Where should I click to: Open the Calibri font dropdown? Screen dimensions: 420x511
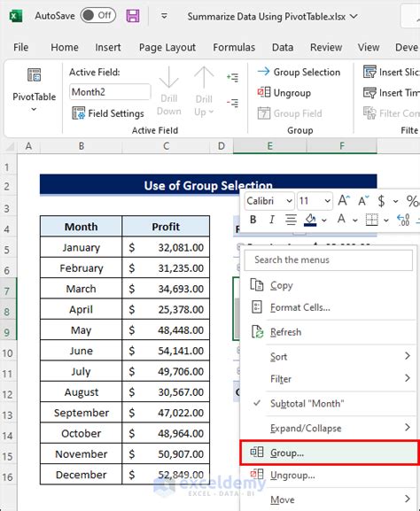(289, 201)
